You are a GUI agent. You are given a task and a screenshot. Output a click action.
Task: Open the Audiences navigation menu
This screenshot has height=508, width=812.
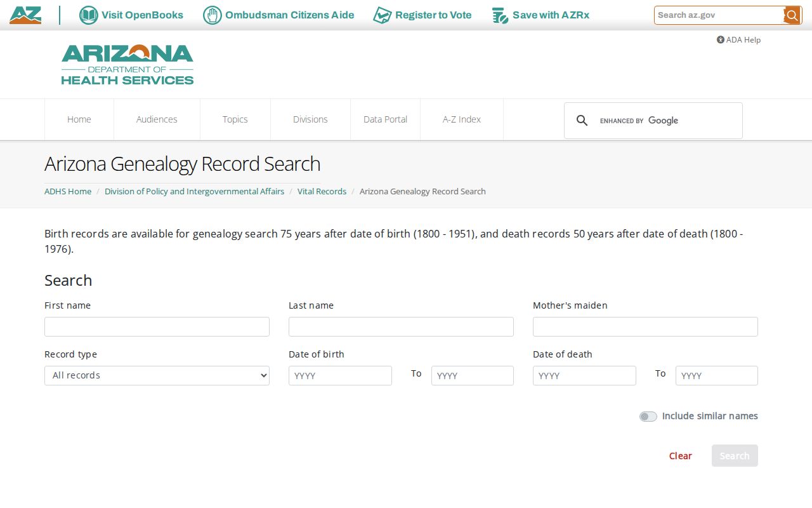[157, 119]
